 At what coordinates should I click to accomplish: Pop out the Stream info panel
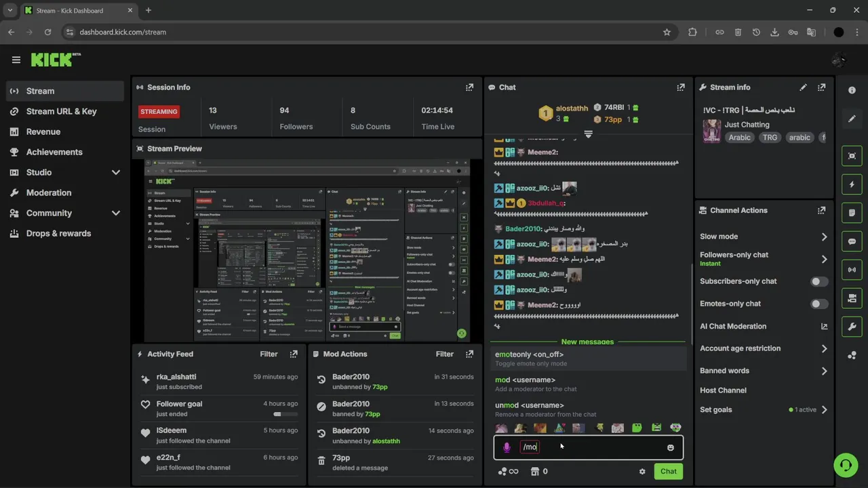point(822,87)
